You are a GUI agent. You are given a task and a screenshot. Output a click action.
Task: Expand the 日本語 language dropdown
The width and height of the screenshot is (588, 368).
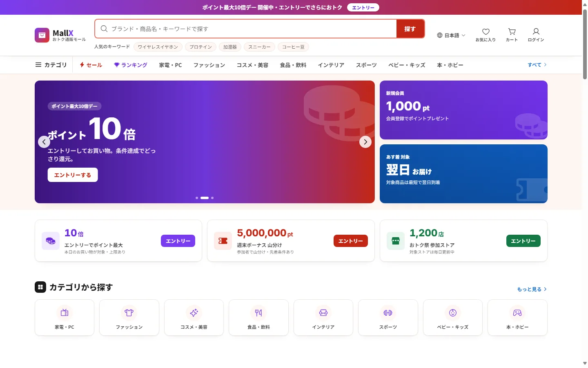point(451,35)
